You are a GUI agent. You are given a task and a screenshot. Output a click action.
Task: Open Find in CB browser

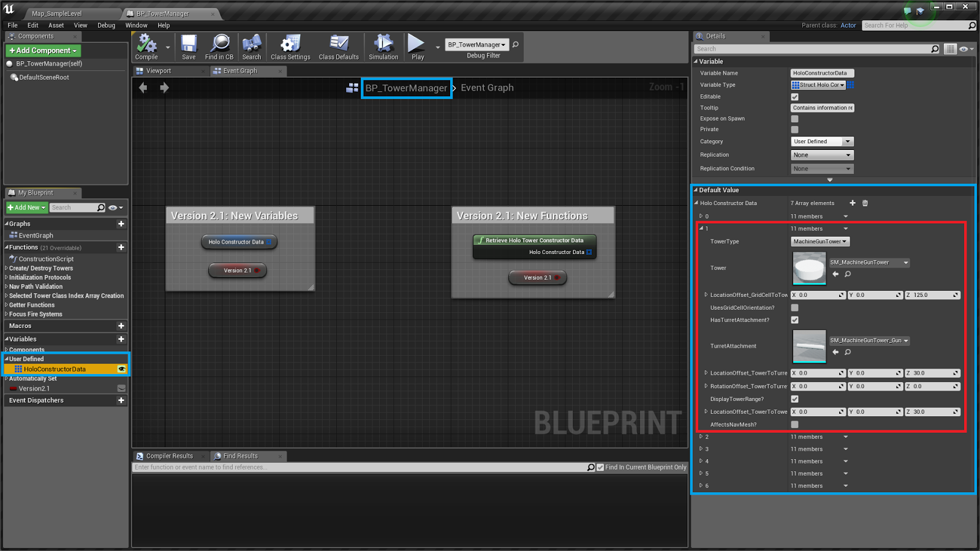[219, 46]
